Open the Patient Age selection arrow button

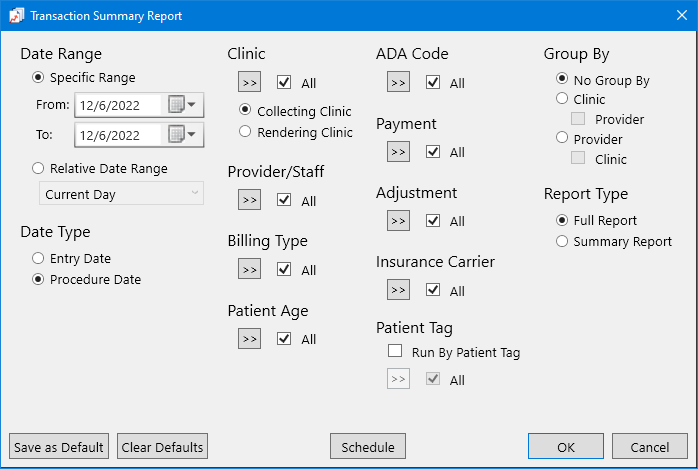point(249,338)
